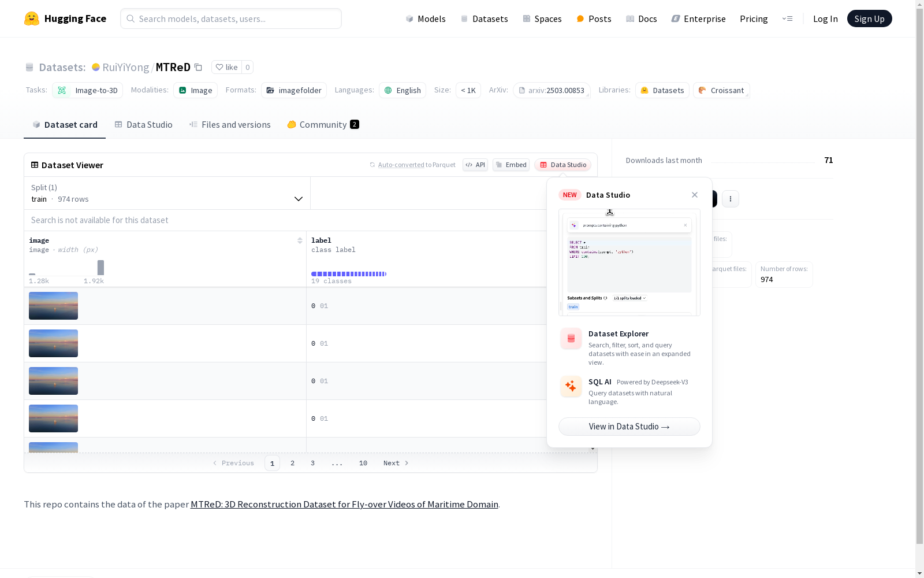Image resolution: width=924 pixels, height=578 pixels.
Task: Click the label class distribution bar
Action: click(349, 274)
